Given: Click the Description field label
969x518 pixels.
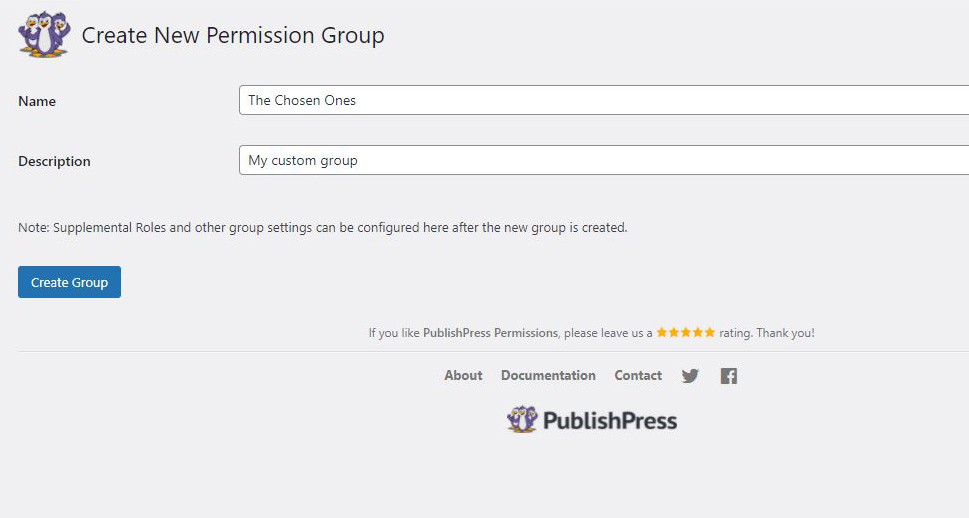Looking at the screenshot, I should click(54, 161).
